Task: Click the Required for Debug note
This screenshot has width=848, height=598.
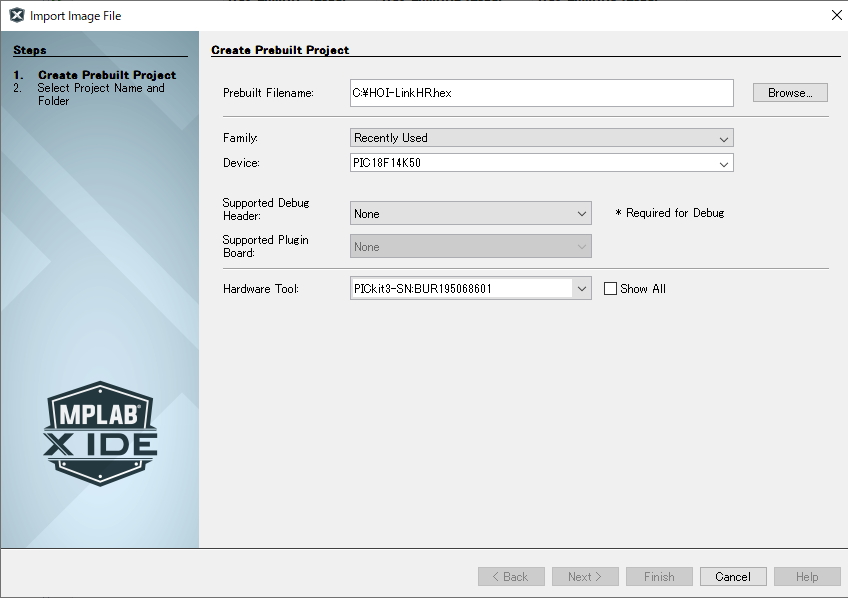Action: coord(670,213)
